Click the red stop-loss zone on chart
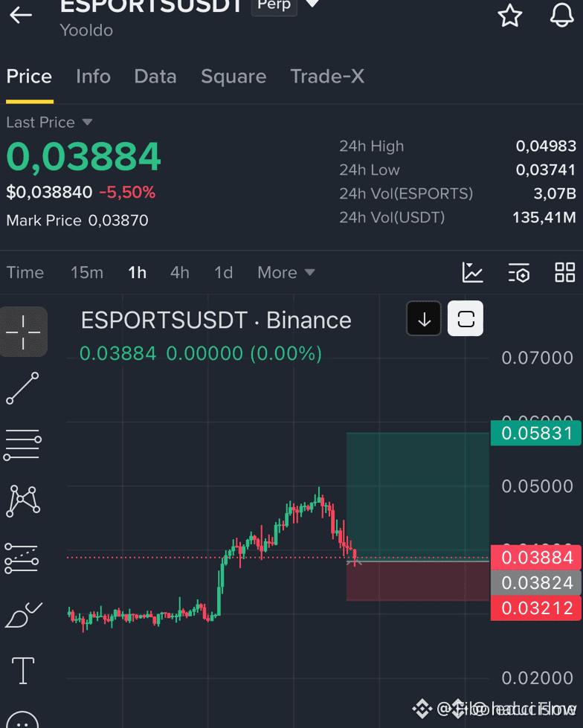 [418, 582]
